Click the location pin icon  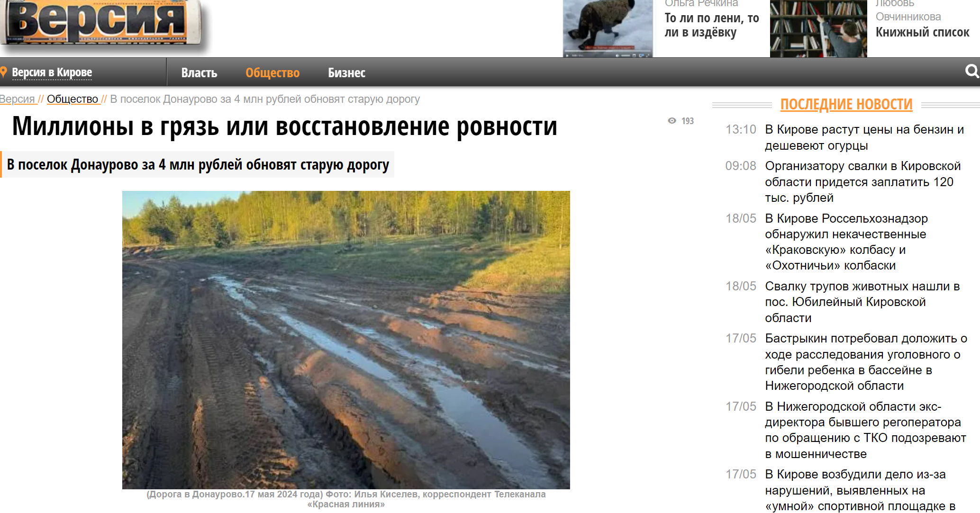tap(4, 72)
